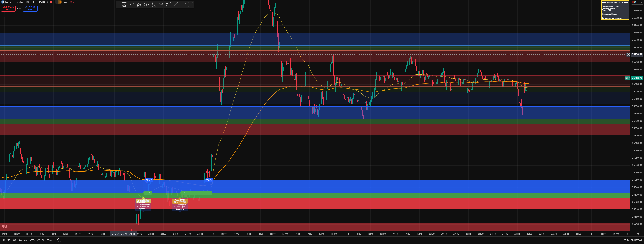
Task: Click the red SELL 25 692,05 button
Action: pyautogui.click(x=8, y=8)
